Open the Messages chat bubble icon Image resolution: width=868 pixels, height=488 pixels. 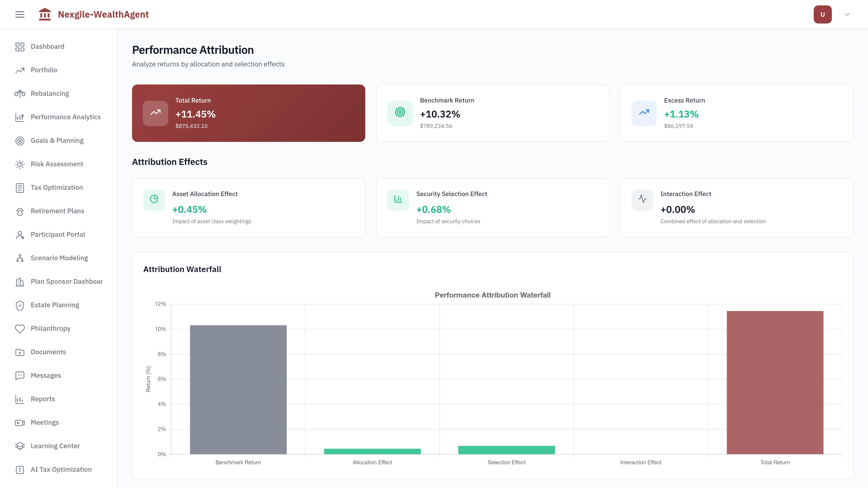19,375
